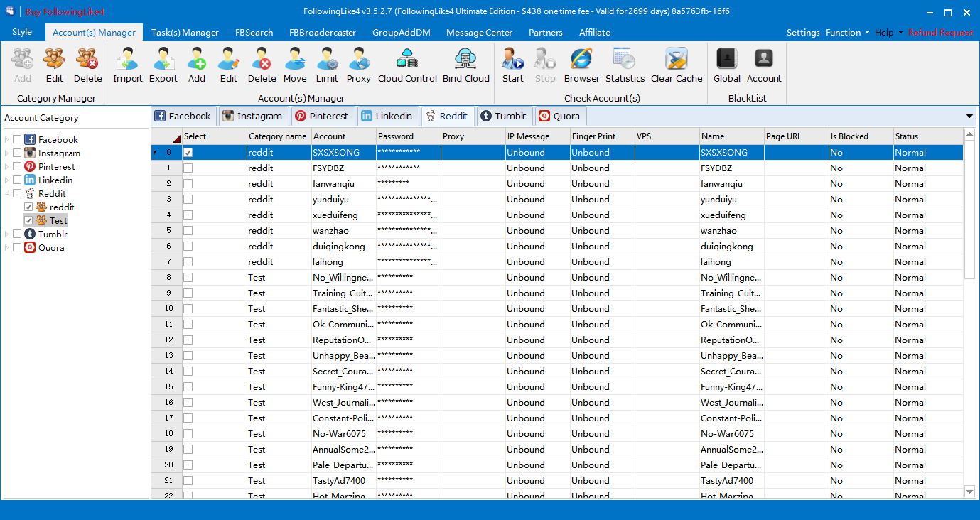
Task: Click the grid scrollbar down arrow
Action: [969, 491]
